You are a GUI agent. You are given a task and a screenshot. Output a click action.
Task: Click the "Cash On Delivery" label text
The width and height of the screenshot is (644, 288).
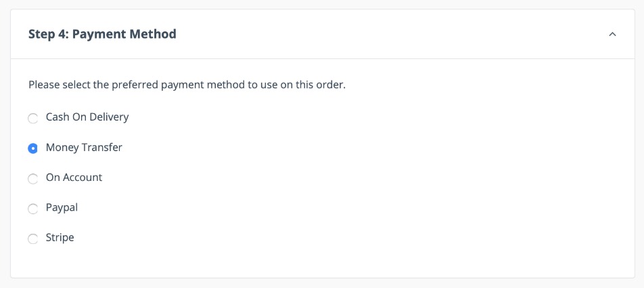click(87, 117)
